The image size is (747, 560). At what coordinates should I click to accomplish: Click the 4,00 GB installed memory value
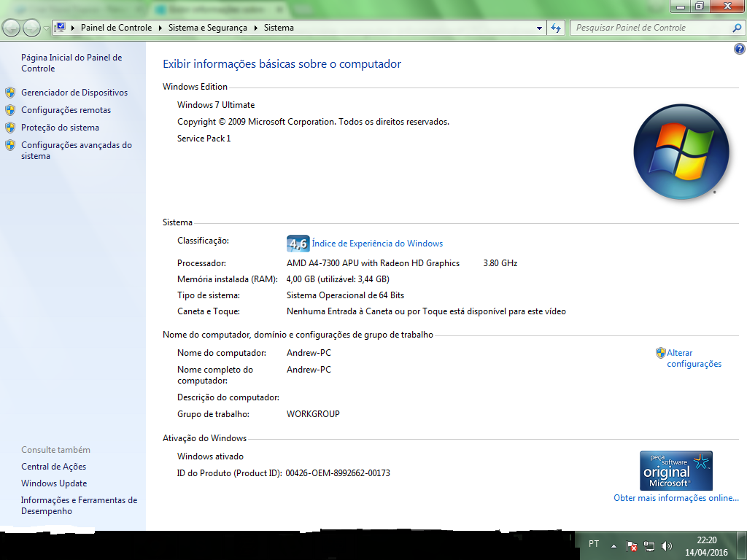coord(338,279)
